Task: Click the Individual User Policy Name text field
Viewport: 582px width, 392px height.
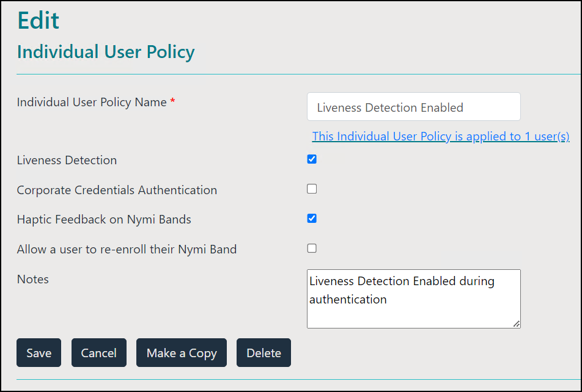Action: (x=413, y=107)
